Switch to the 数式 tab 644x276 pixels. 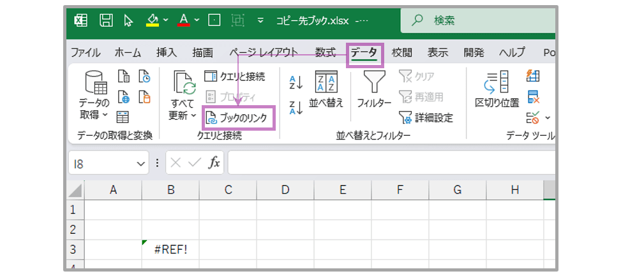tap(326, 52)
